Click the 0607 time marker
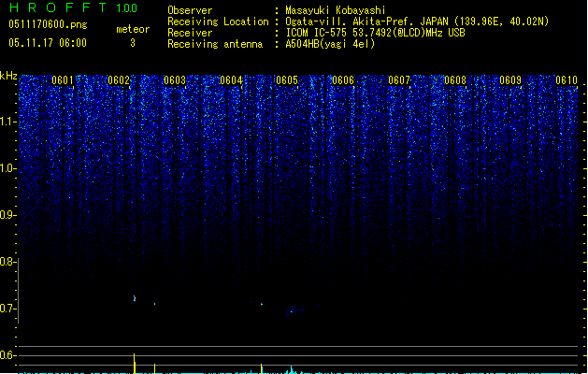 [x=399, y=80]
